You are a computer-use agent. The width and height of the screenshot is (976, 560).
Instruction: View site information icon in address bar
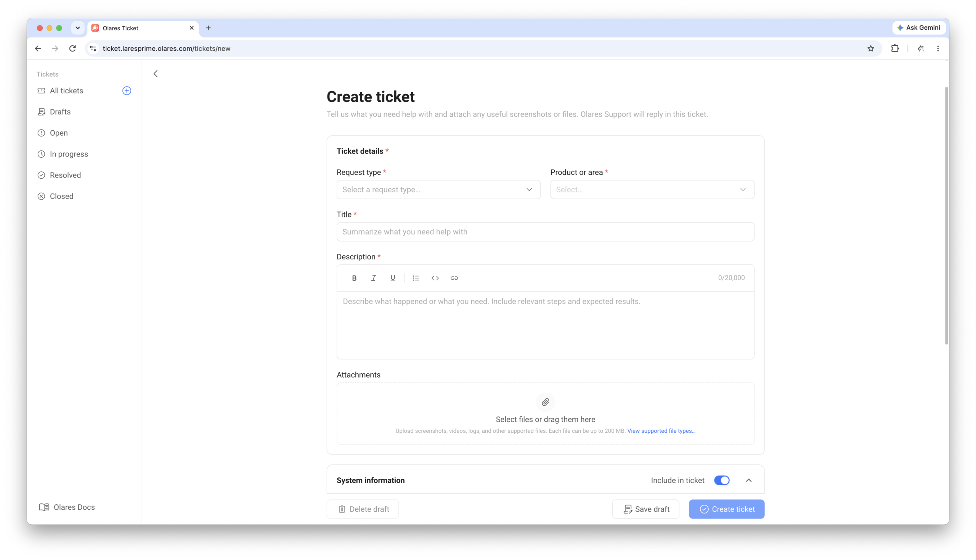coord(93,48)
